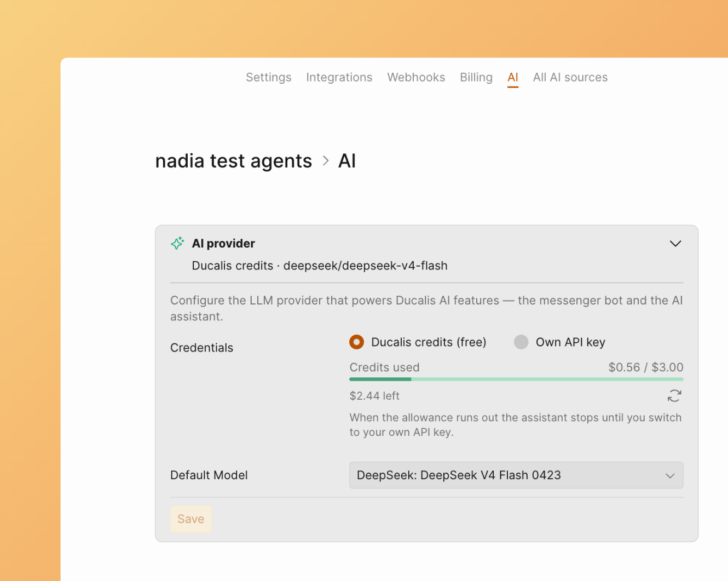Click the credits used progress bar
Screen dimensions: 728x581
[516, 379]
